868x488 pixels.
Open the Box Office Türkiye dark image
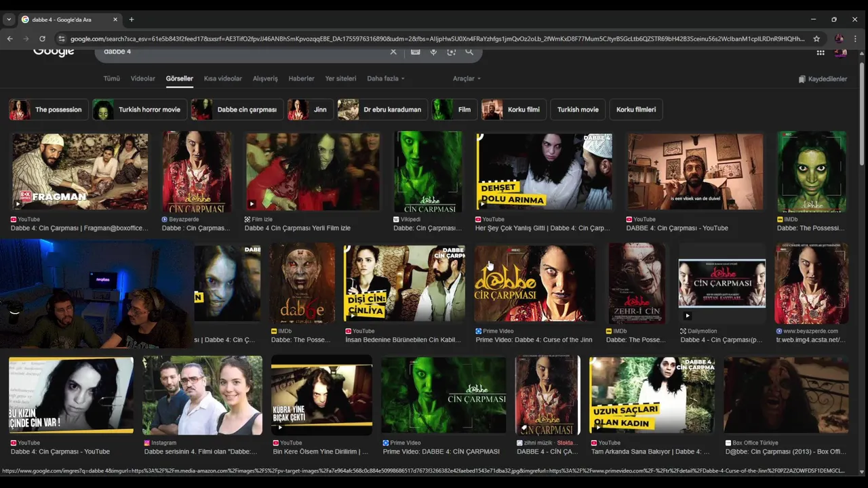coord(786,395)
